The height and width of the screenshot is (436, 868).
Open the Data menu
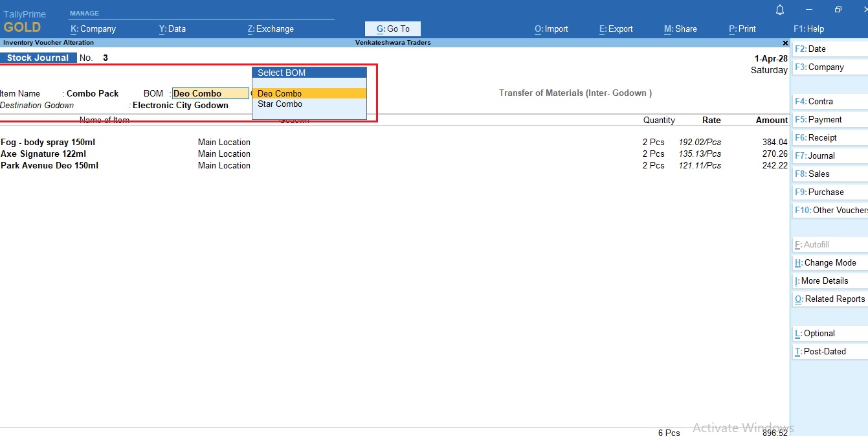172,29
